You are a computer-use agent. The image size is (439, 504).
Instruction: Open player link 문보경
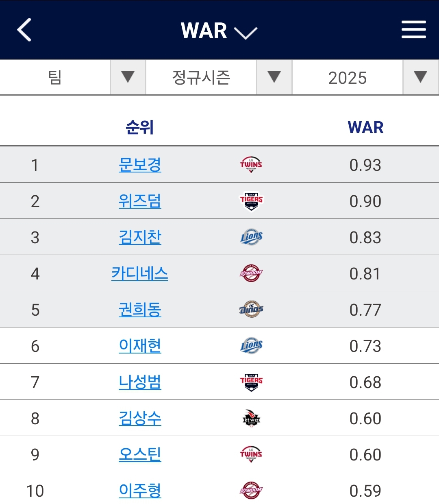tap(140, 165)
